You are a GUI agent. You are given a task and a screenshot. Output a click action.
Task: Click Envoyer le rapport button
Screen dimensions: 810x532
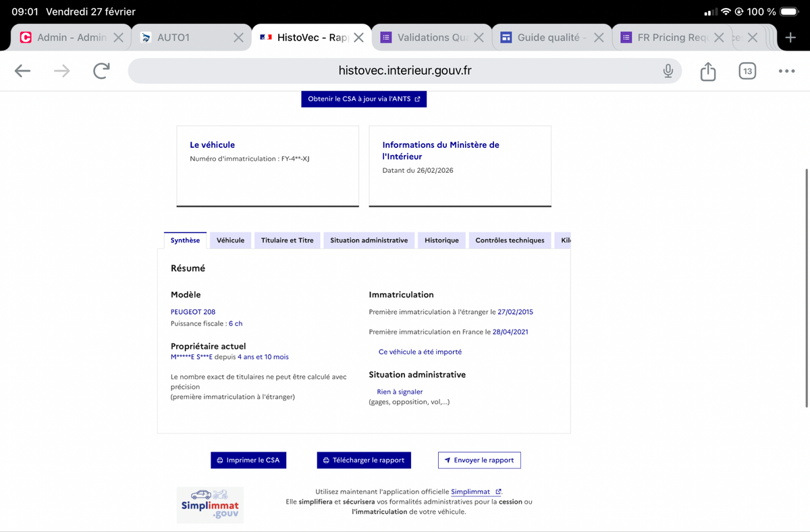click(x=479, y=460)
